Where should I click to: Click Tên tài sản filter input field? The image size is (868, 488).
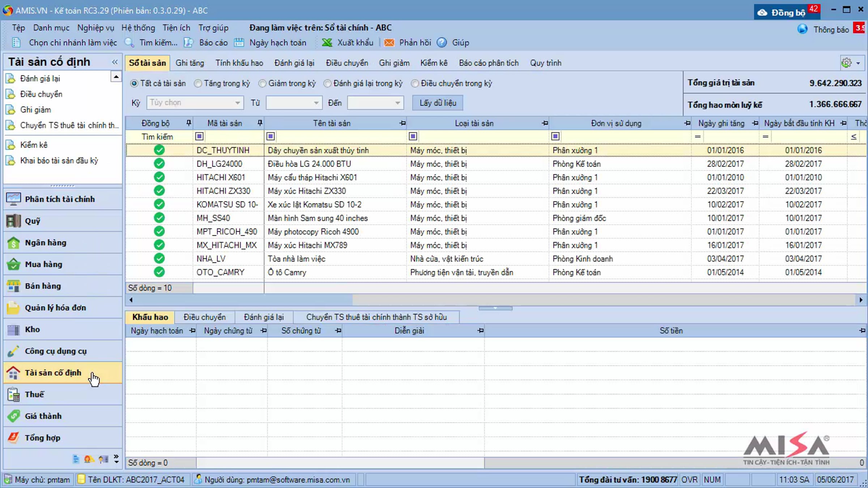(340, 136)
